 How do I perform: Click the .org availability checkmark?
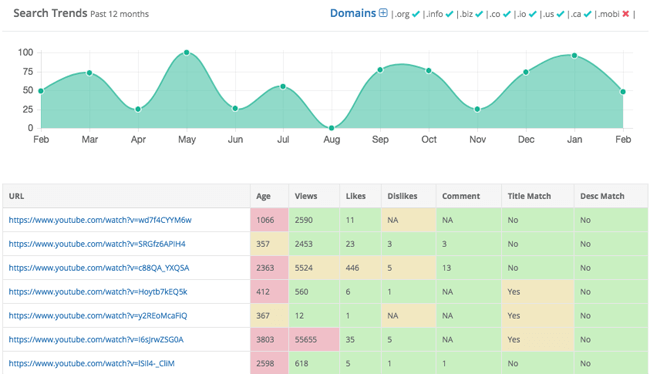[x=416, y=14]
